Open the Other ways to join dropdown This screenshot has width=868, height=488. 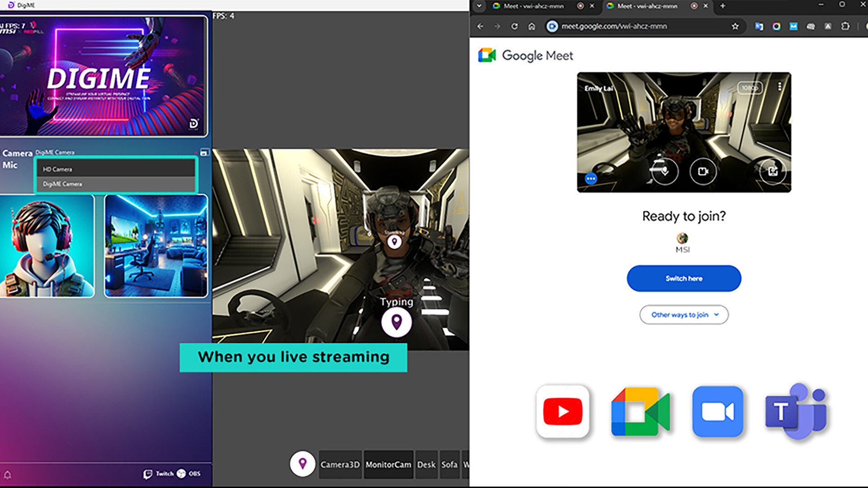pyautogui.click(x=684, y=314)
